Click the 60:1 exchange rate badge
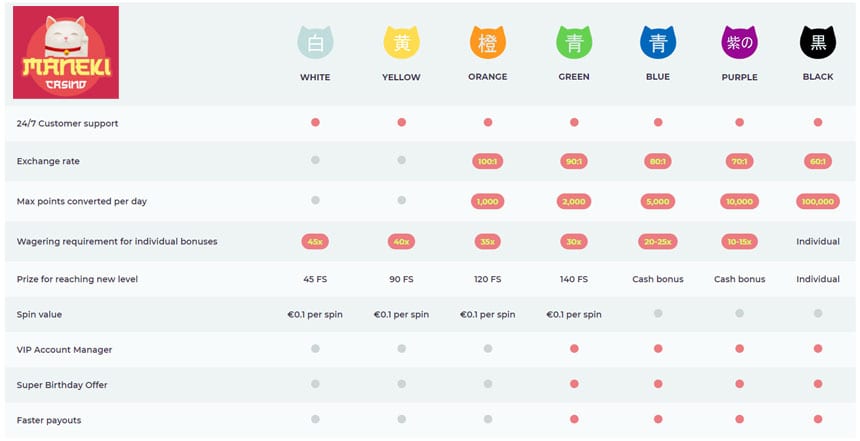 coord(818,161)
